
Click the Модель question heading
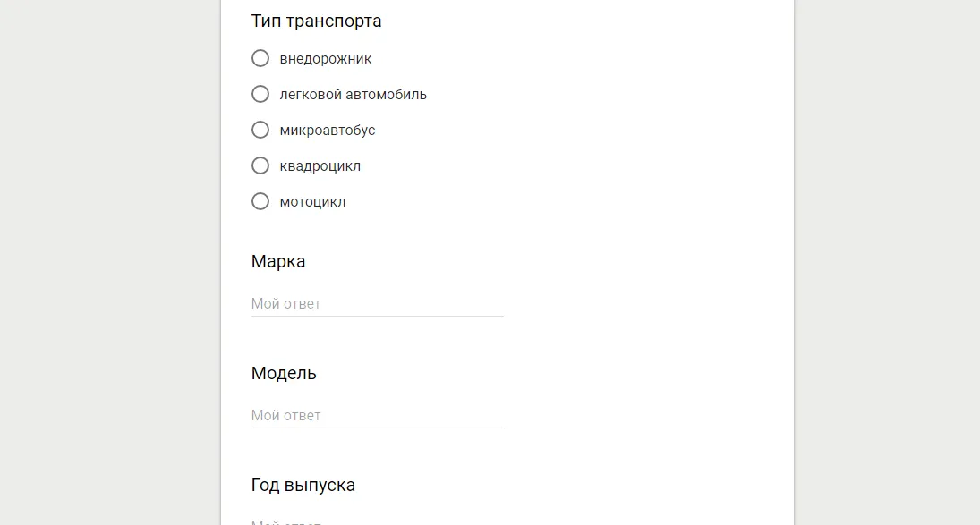[283, 373]
